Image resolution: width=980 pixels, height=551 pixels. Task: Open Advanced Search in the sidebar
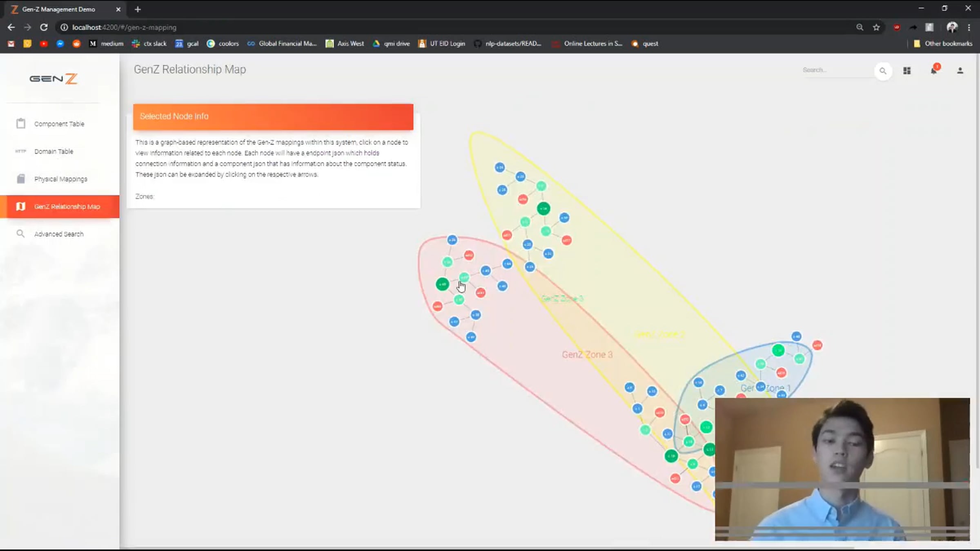(59, 234)
